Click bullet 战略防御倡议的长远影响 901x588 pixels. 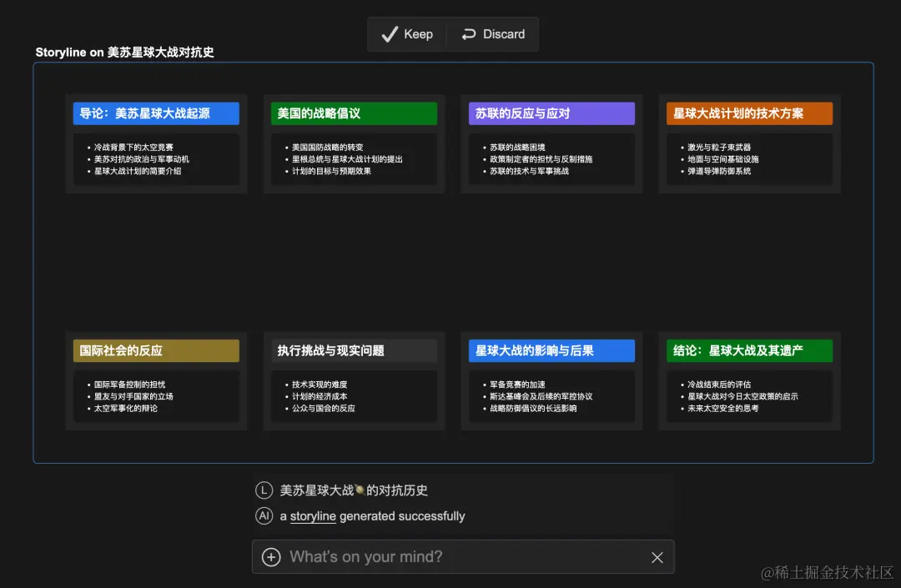533,409
